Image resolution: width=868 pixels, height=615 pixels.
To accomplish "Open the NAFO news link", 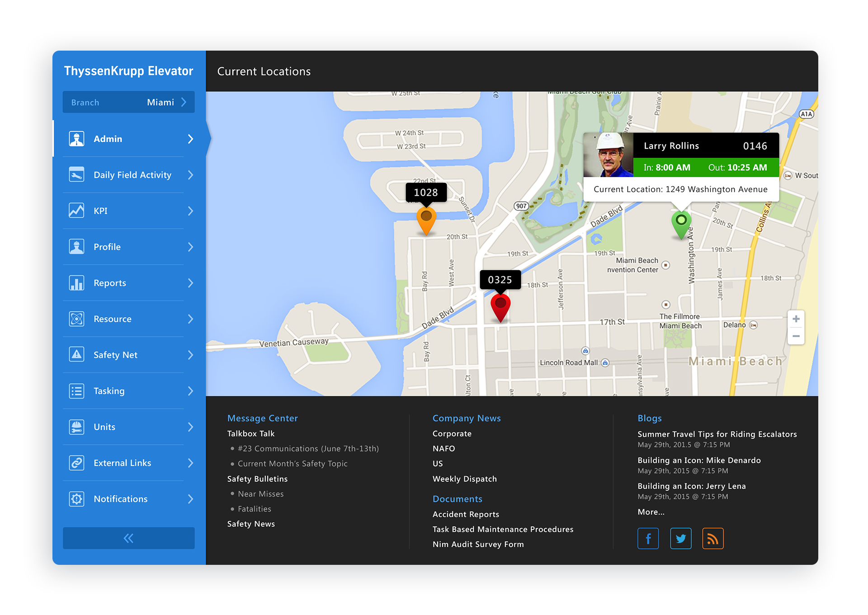I will point(443,448).
